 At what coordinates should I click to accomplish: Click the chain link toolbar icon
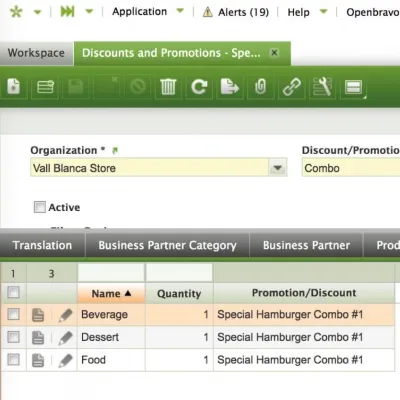tap(291, 87)
